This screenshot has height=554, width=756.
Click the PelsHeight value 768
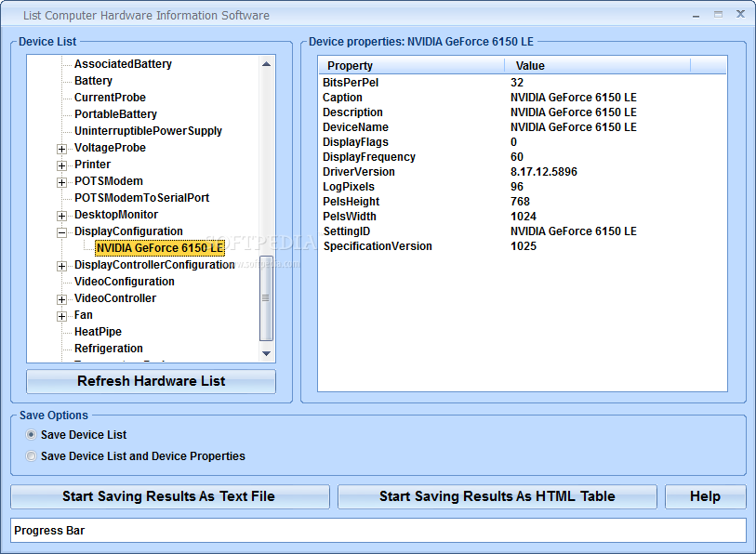click(x=520, y=202)
